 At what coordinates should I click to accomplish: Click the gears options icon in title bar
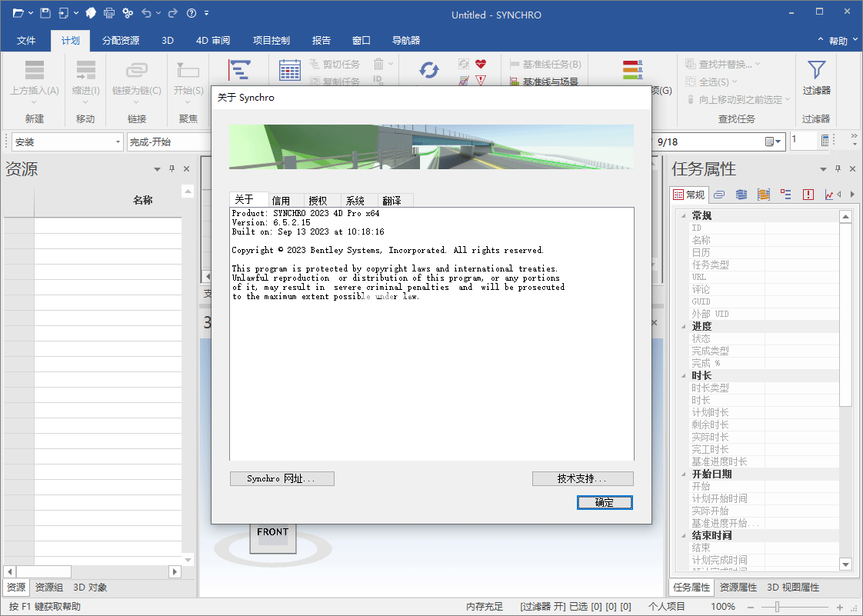click(128, 12)
